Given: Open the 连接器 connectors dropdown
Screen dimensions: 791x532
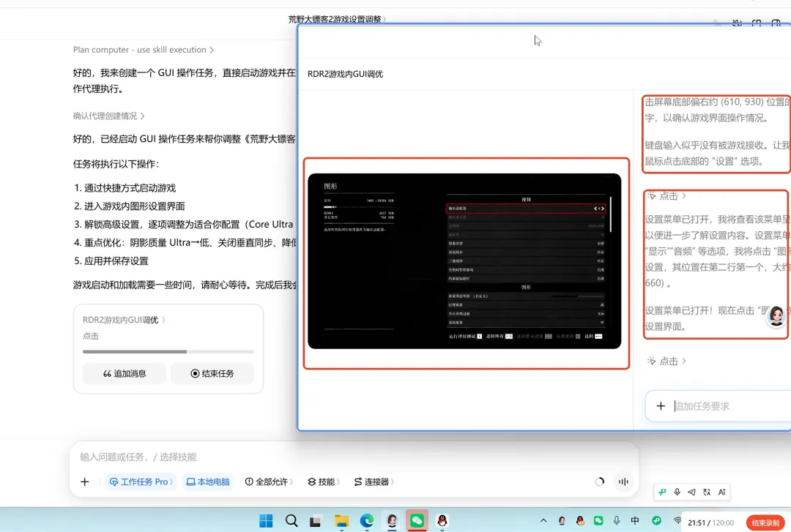Looking at the screenshot, I should tap(374, 482).
